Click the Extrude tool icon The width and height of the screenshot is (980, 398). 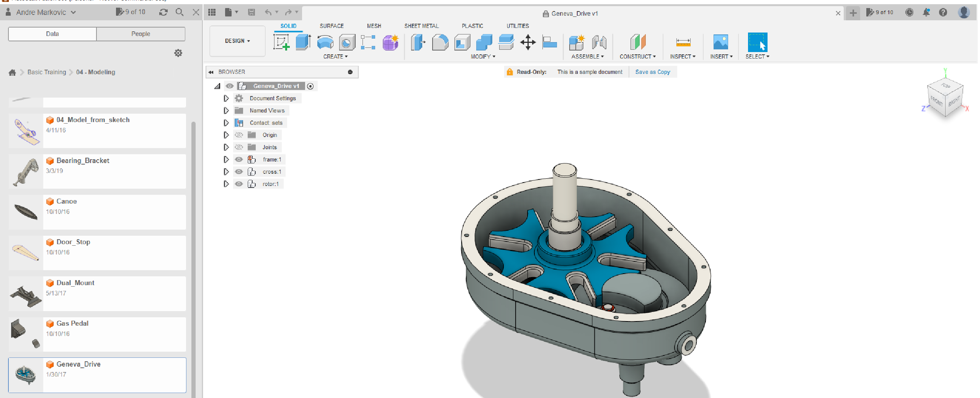click(x=303, y=42)
